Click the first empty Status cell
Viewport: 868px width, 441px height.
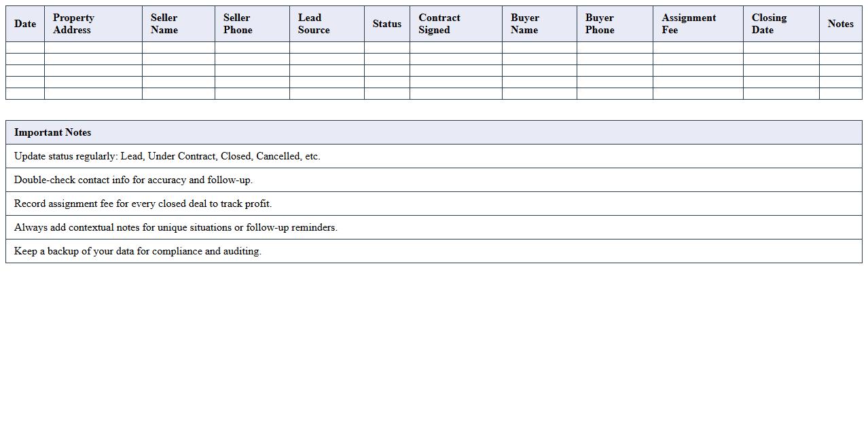387,47
